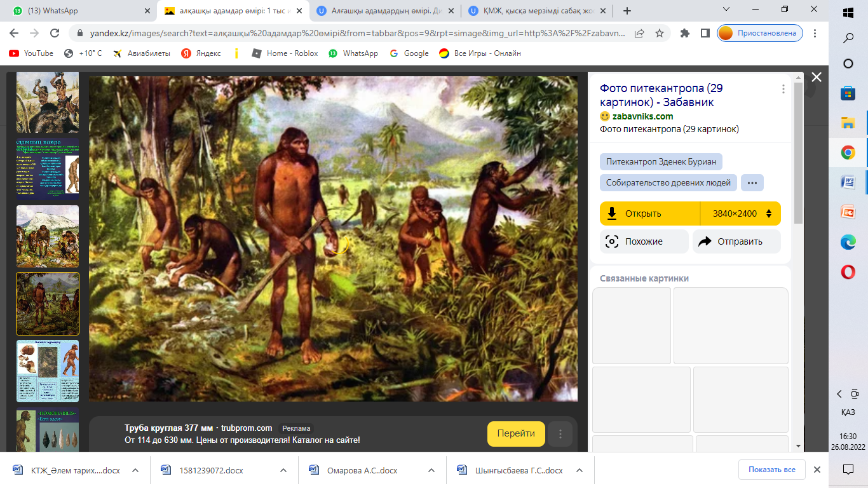
Task: Go back to the previous page
Action: pos(14,33)
